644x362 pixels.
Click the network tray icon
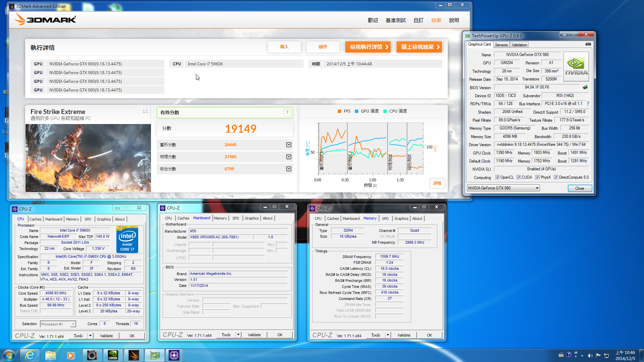click(x=606, y=355)
